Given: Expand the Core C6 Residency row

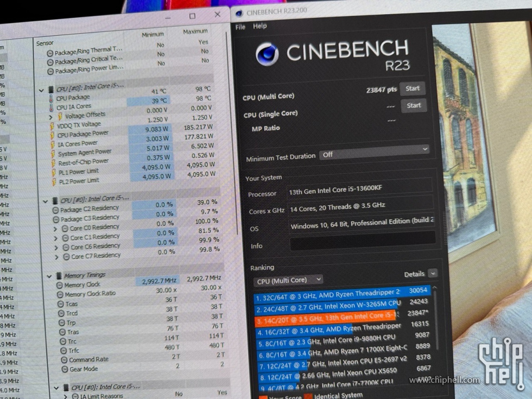Looking at the screenshot, I should (x=56, y=248).
